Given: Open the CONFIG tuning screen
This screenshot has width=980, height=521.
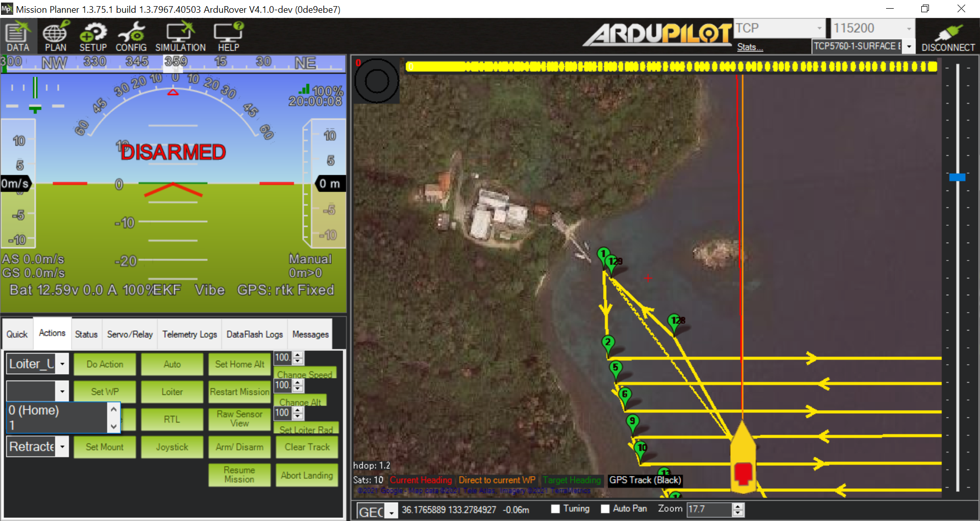Looking at the screenshot, I should (131, 36).
